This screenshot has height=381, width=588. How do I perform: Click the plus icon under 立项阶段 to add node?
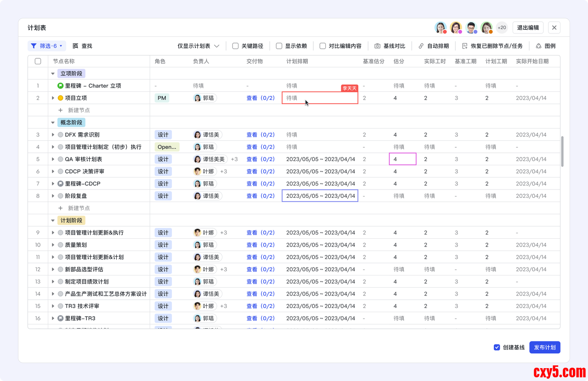(60, 110)
